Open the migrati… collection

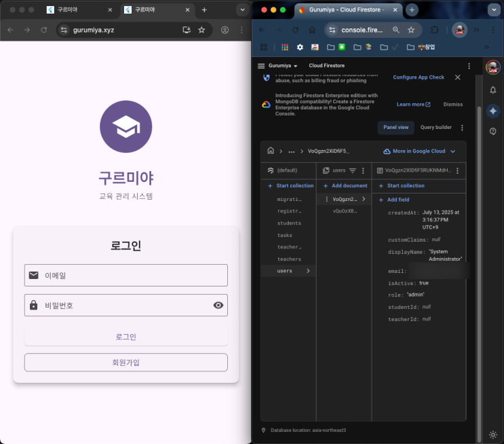point(289,200)
